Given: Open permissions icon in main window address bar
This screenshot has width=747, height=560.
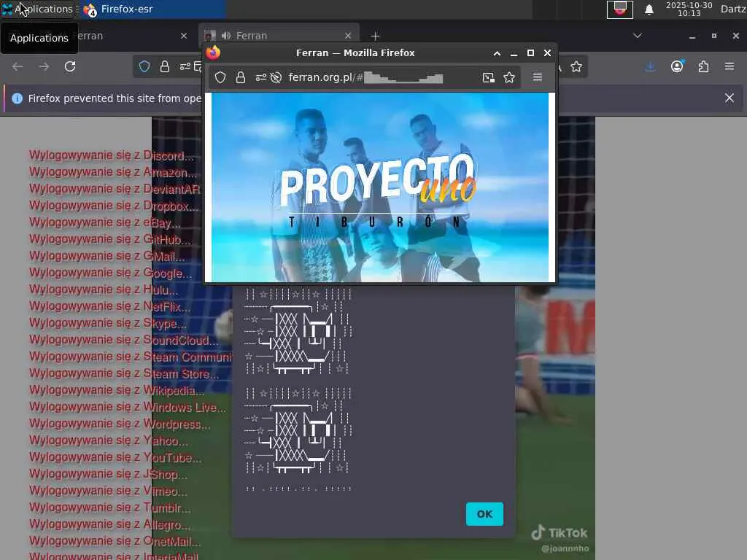Looking at the screenshot, I should click(x=185, y=66).
